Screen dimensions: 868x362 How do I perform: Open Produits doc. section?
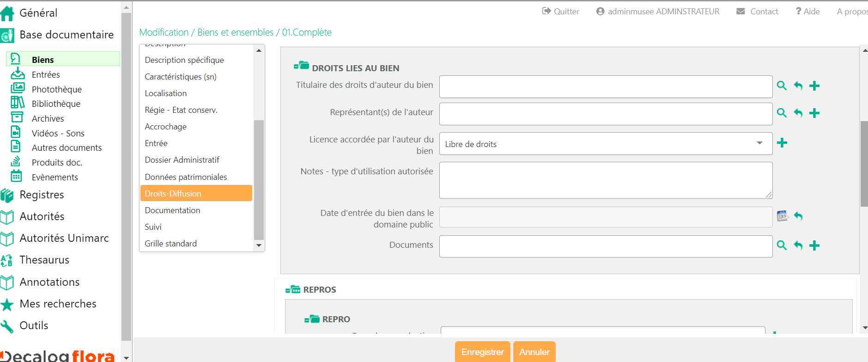coord(57,162)
